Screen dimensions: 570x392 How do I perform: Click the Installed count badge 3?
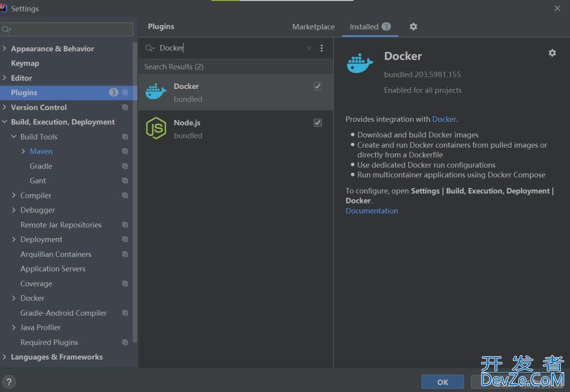[x=386, y=27]
